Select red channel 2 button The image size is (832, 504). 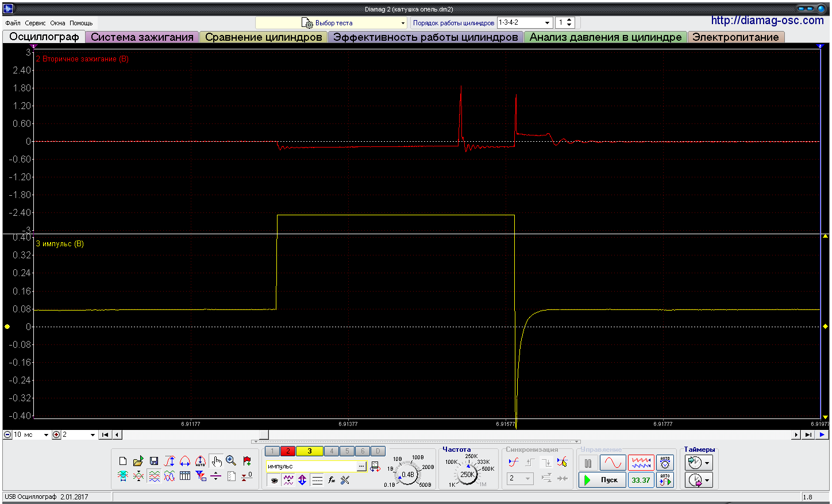point(288,451)
